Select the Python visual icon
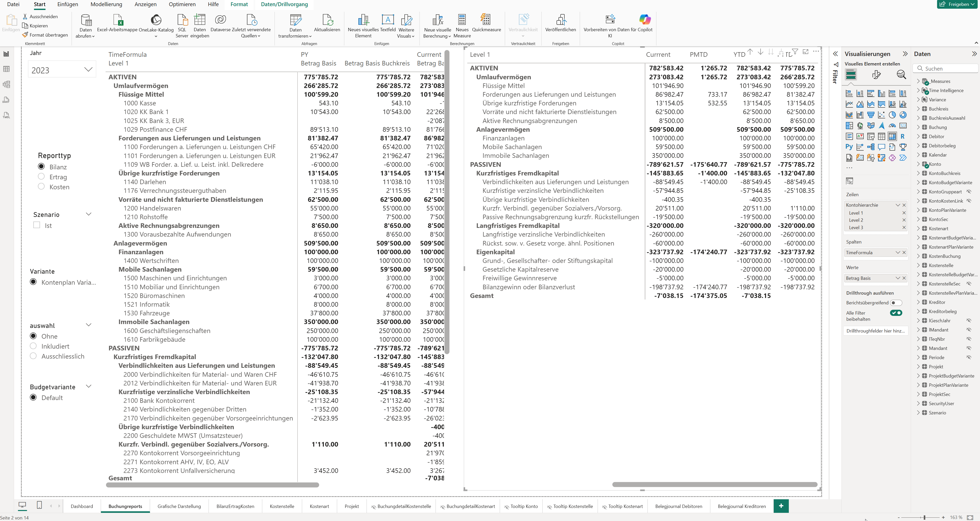 pos(849,147)
